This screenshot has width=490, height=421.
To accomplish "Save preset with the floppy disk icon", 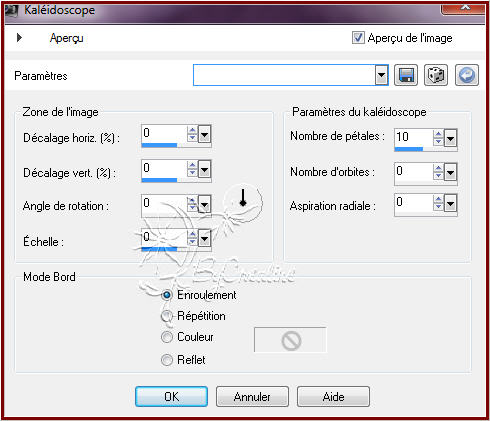I will pos(406,75).
